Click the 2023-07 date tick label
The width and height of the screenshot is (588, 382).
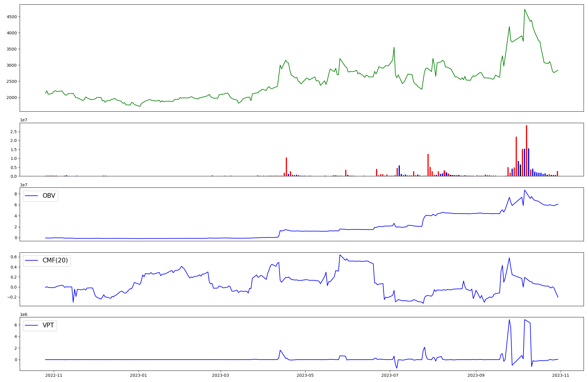(390, 375)
